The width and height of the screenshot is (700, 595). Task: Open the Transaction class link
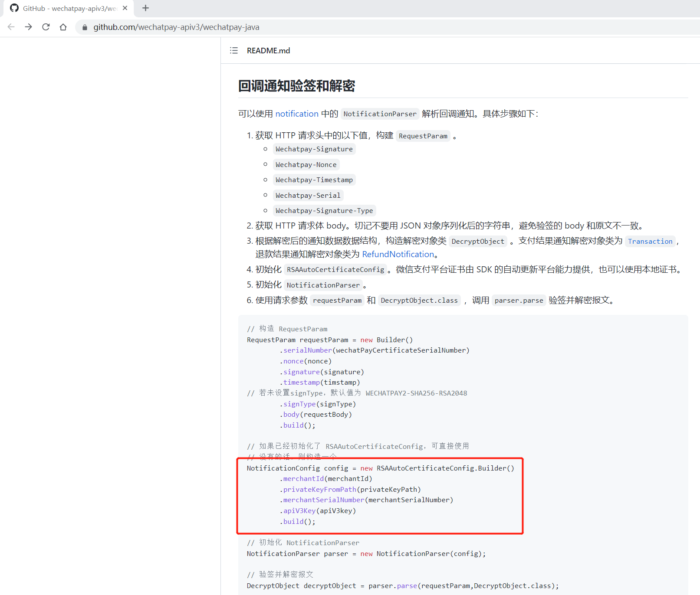click(650, 242)
